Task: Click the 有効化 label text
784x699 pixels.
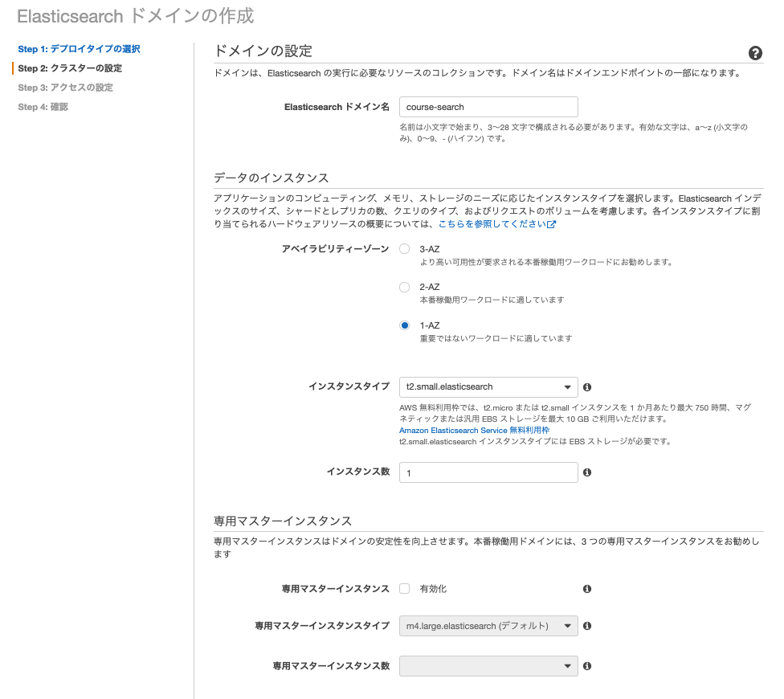Action: click(433, 589)
